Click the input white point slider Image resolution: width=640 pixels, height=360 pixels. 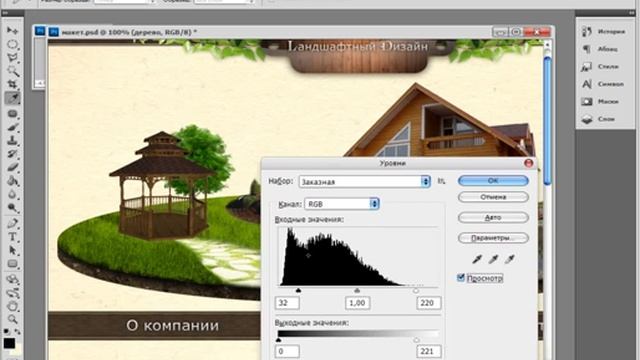pos(416,291)
